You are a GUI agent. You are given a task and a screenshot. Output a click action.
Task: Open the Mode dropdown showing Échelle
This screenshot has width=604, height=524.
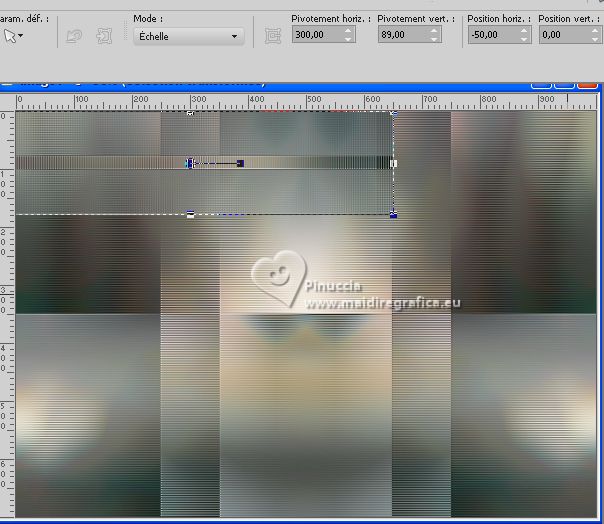pyautogui.click(x=189, y=37)
